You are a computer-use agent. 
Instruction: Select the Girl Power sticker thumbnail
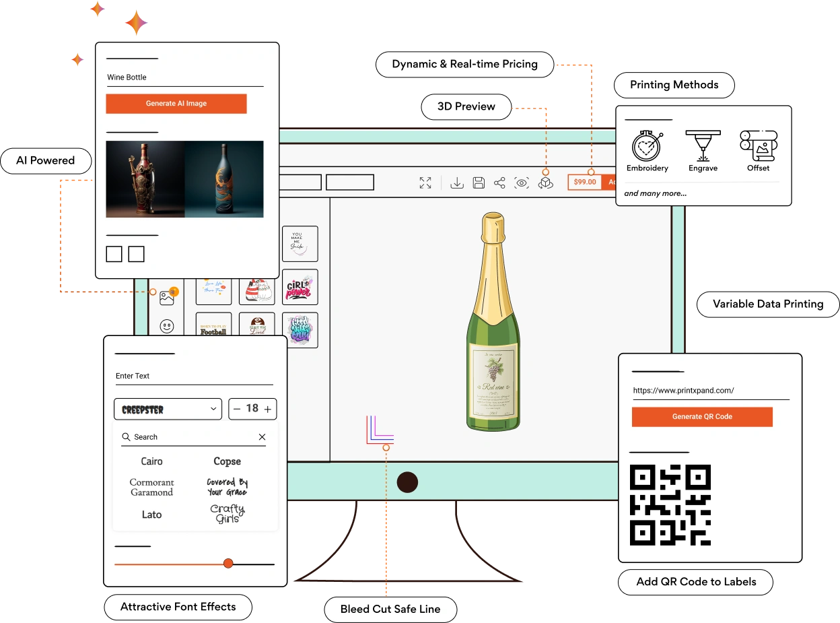pos(300,288)
